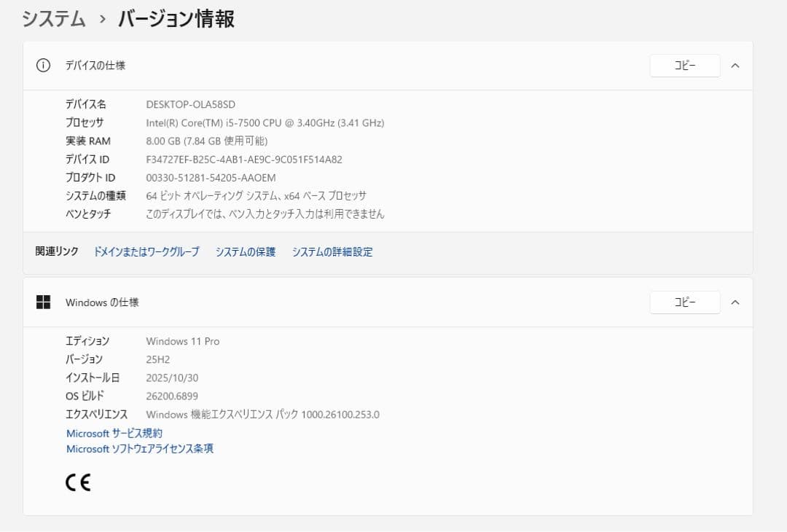Collapse the Windows の仕様 section
The image size is (787, 532).
click(x=735, y=302)
